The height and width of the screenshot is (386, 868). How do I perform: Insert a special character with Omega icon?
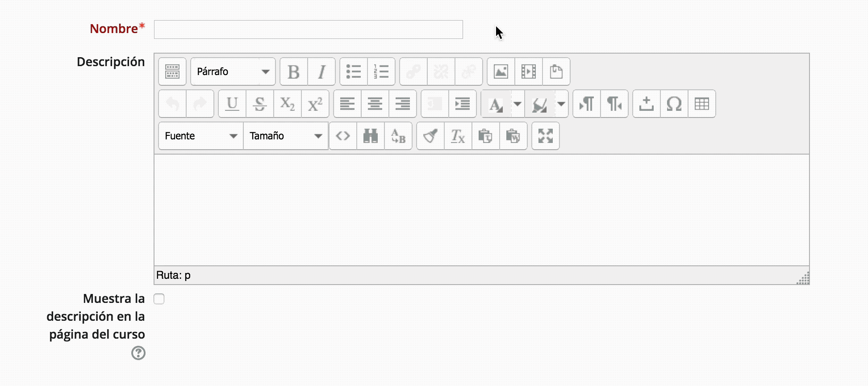point(674,104)
